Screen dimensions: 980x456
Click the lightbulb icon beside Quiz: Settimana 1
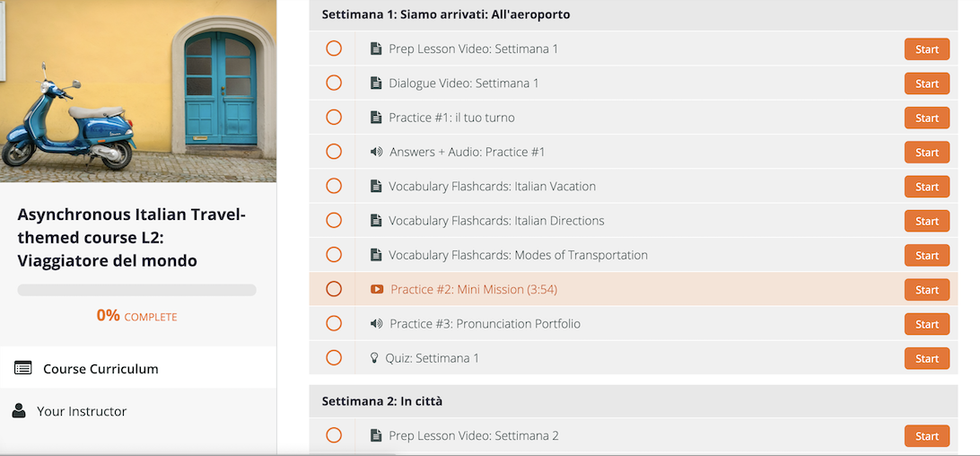(374, 358)
